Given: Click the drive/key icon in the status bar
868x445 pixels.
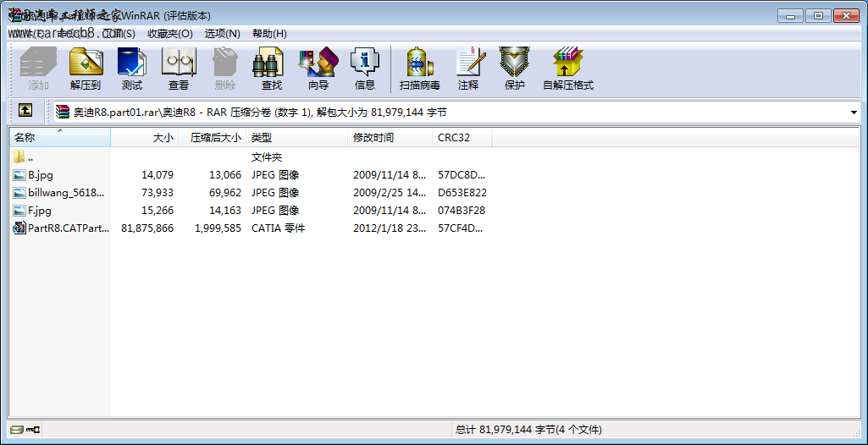Looking at the screenshot, I should 25,429.
